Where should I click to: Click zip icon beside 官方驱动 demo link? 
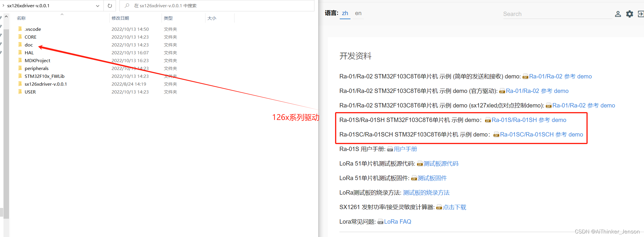pyautogui.click(x=502, y=91)
